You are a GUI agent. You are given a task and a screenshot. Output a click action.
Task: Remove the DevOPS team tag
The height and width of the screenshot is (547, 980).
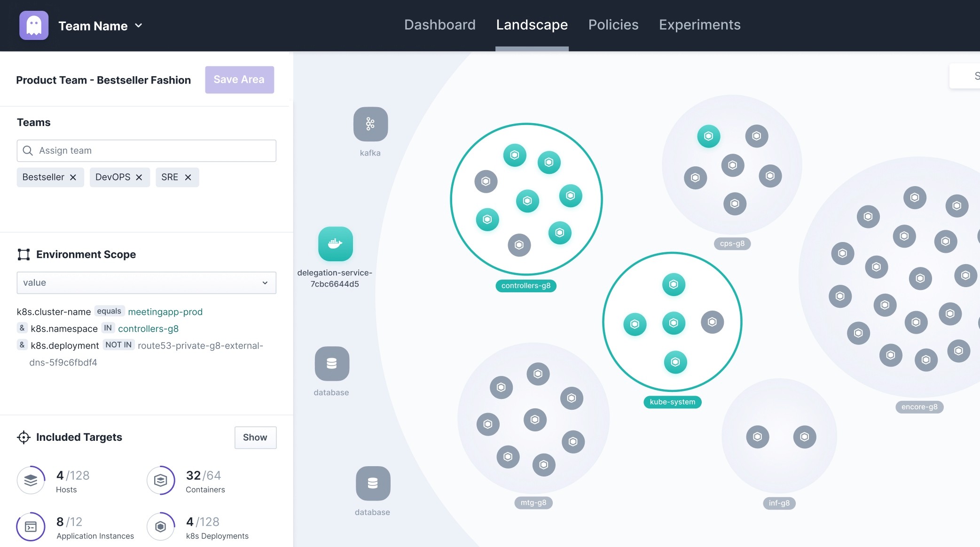[x=139, y=177]
